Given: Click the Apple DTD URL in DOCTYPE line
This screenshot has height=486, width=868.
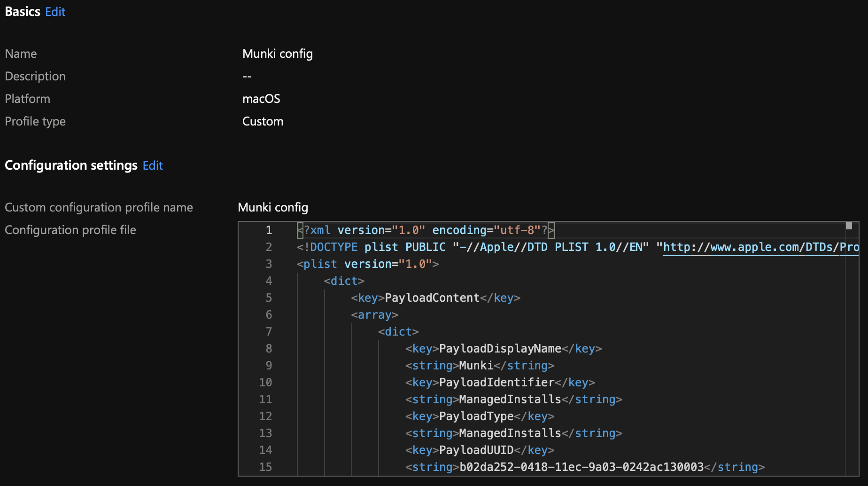Looking at the screenshot, I should click(760, 247).
